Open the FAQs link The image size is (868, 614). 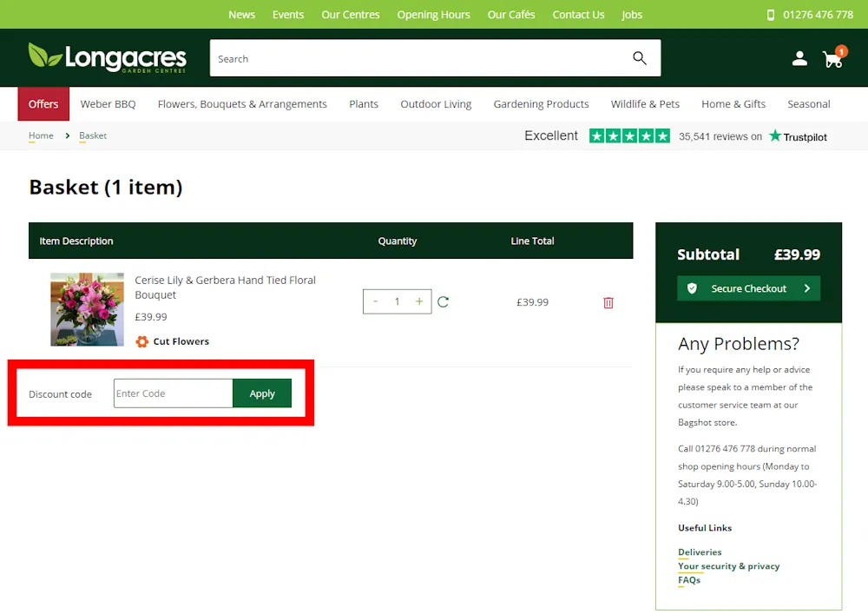689,579
